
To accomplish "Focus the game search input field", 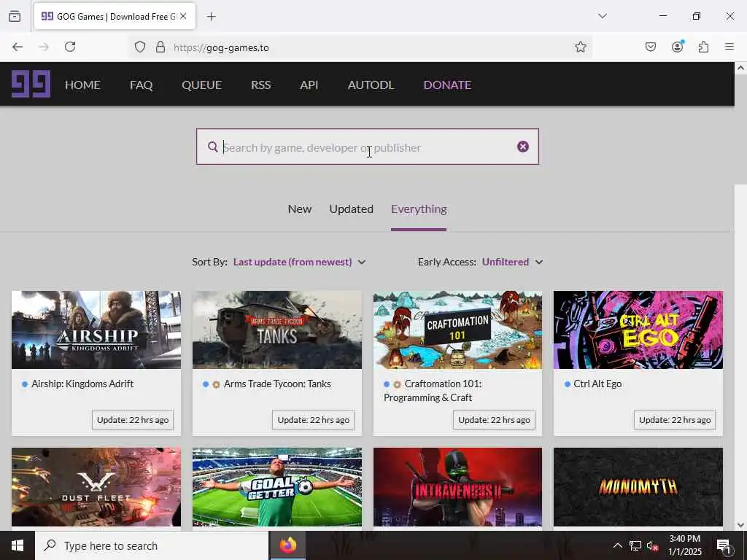I will [x=368, y=147].
